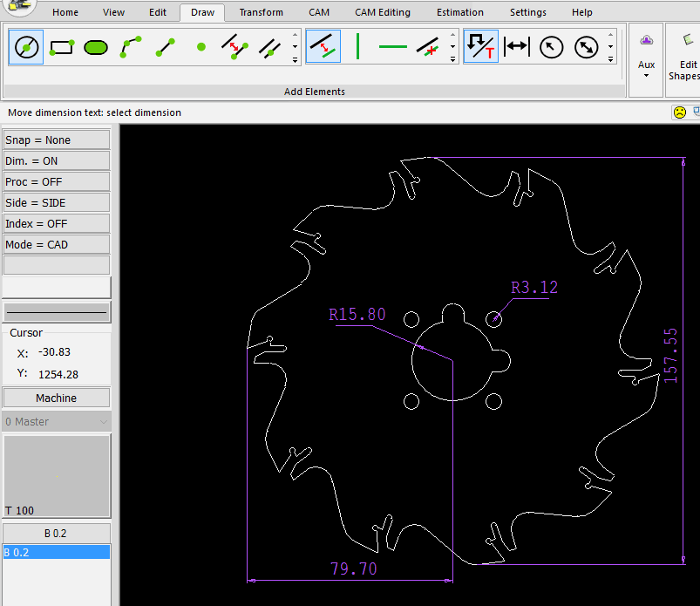
Task: Click the line style swatch button
Action: [x=57, y=311]
